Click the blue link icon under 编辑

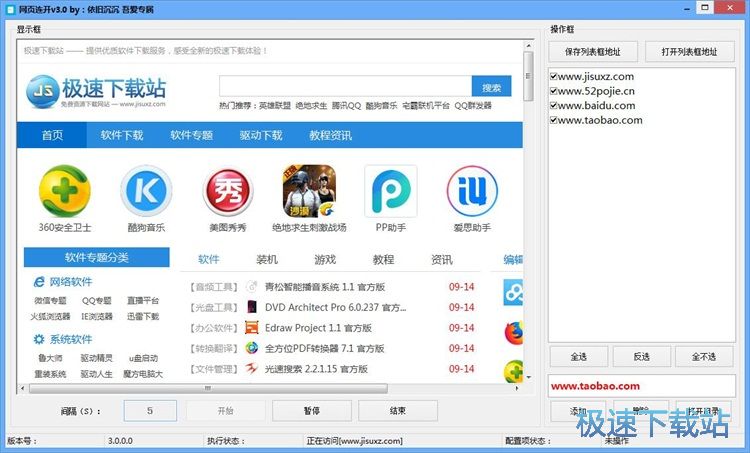click(513, 293)
